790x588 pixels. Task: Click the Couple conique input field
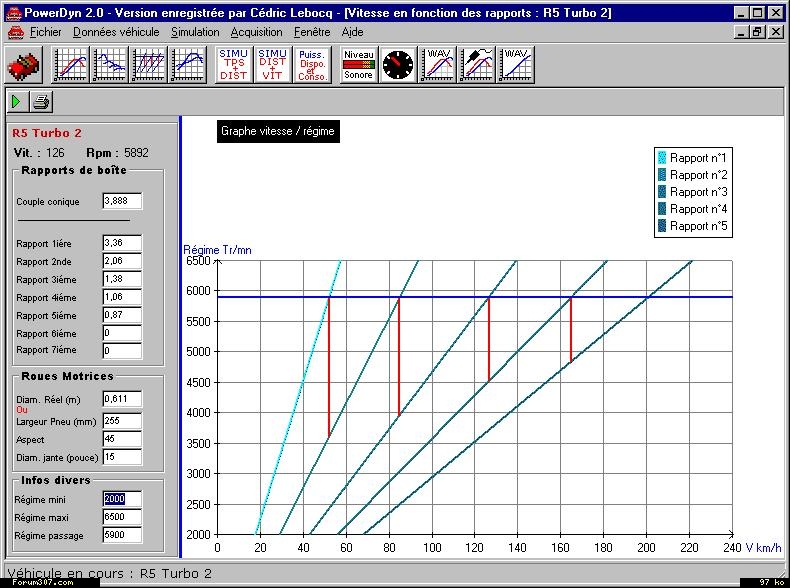tap(122, 202)
